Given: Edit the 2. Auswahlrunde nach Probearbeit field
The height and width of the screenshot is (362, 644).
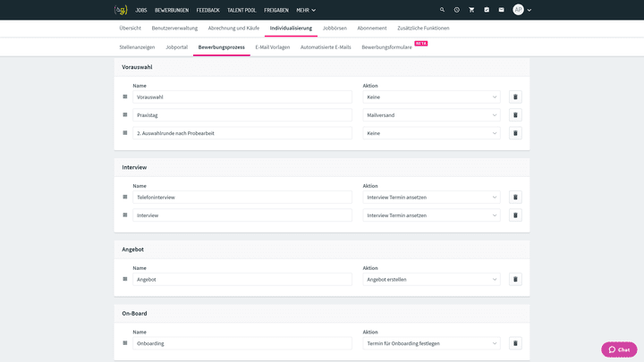Looking at the screenshot, I should coord(242,133).
